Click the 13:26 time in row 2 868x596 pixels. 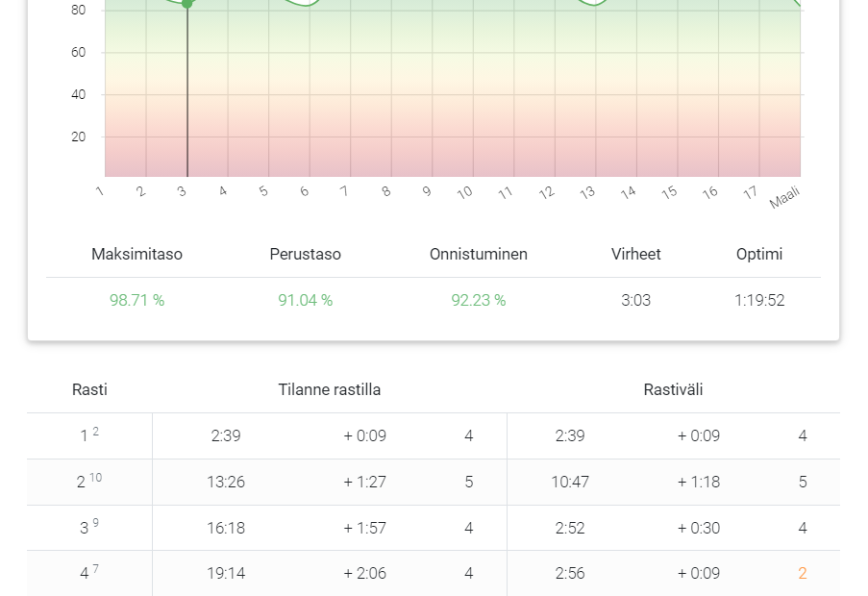pyautogui.click(x=225, y=482)
